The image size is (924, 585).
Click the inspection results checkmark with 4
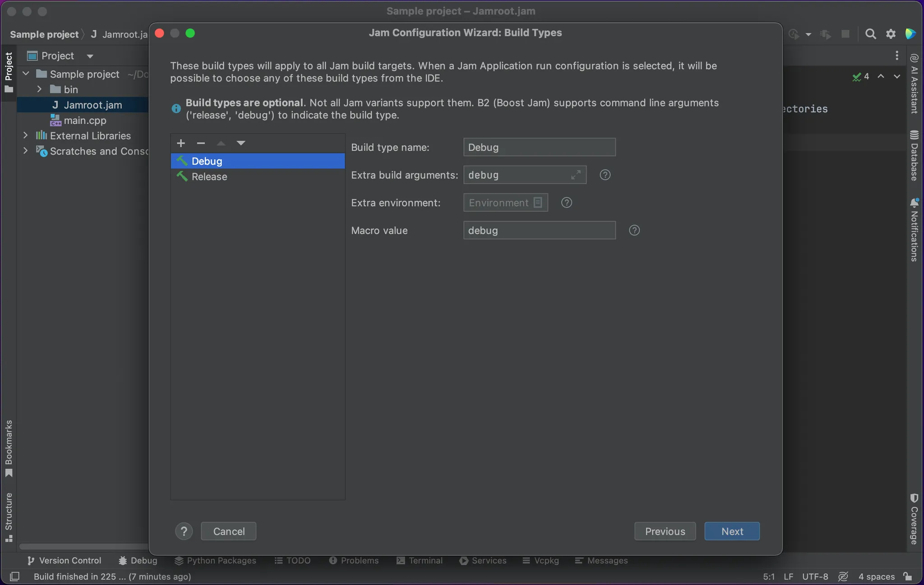[861, 77]
